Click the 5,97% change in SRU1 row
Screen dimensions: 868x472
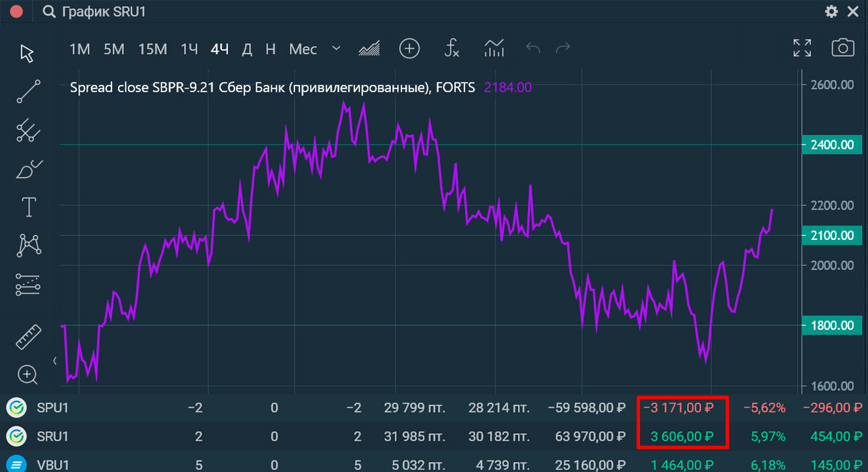tap(769, 437)
